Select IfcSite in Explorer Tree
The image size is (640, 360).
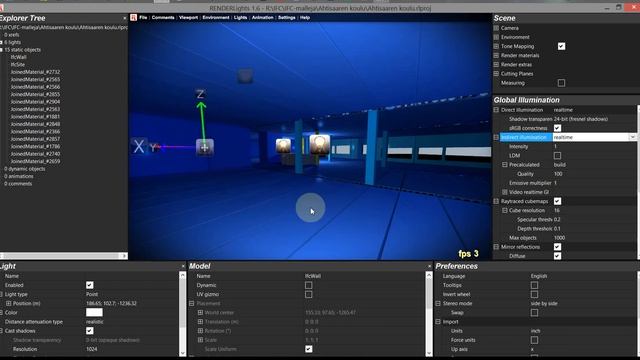point(18,64)
